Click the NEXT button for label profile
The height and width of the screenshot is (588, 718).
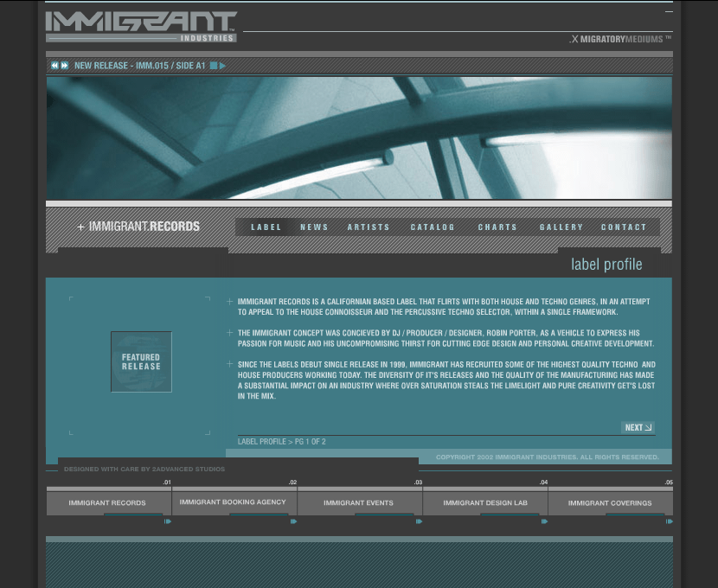pos(638,427)
